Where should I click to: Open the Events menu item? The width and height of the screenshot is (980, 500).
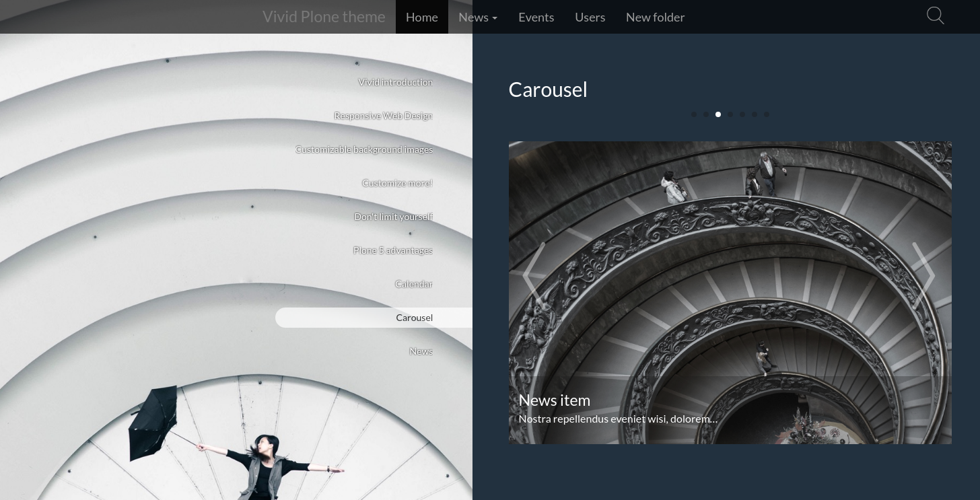tap(536, 17)
